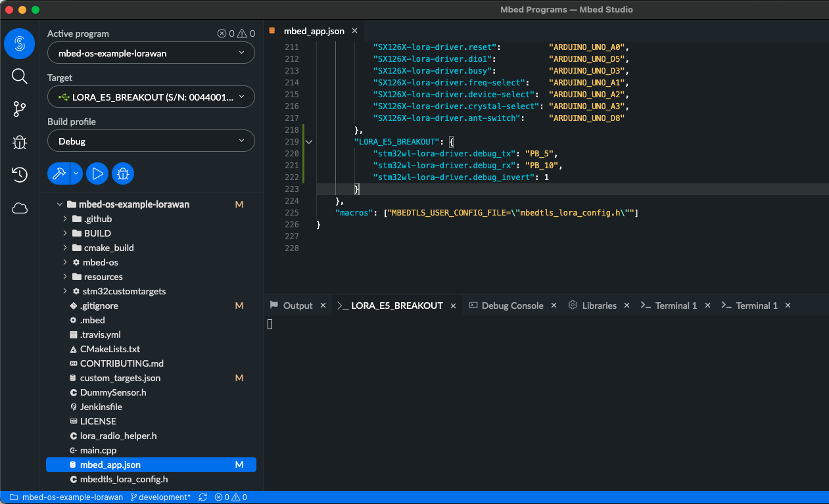Click the Run program play button
This screenshot has height=504, width=829.
[97, 173]
